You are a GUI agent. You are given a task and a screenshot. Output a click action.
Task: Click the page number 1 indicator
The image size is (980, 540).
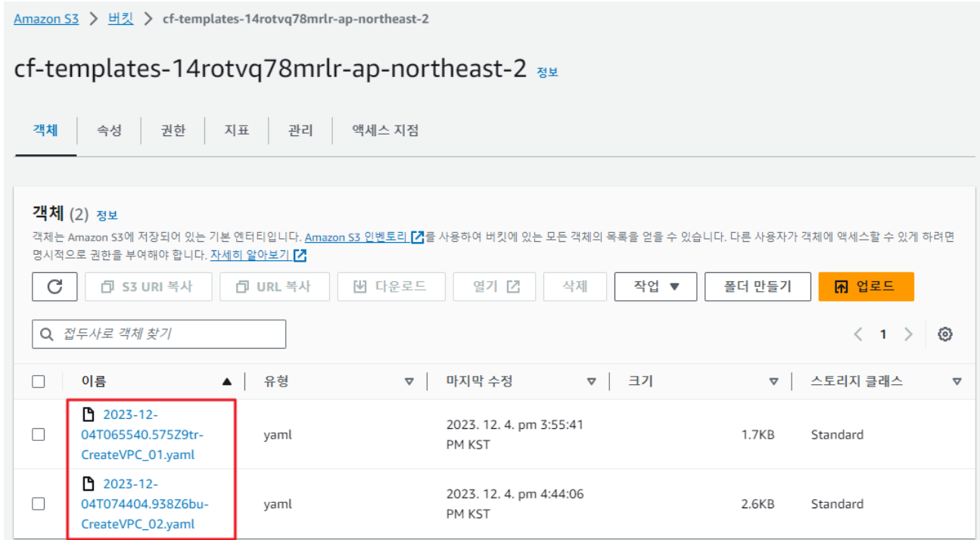point(883,334)
